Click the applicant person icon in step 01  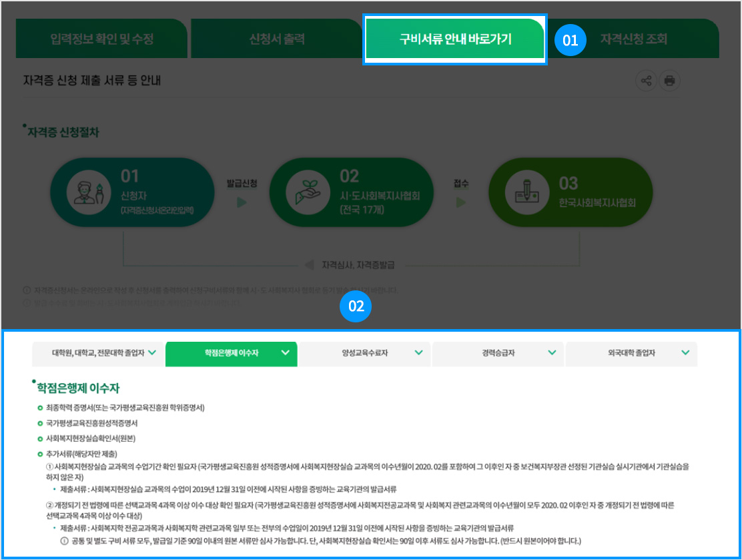pos(87,194)
